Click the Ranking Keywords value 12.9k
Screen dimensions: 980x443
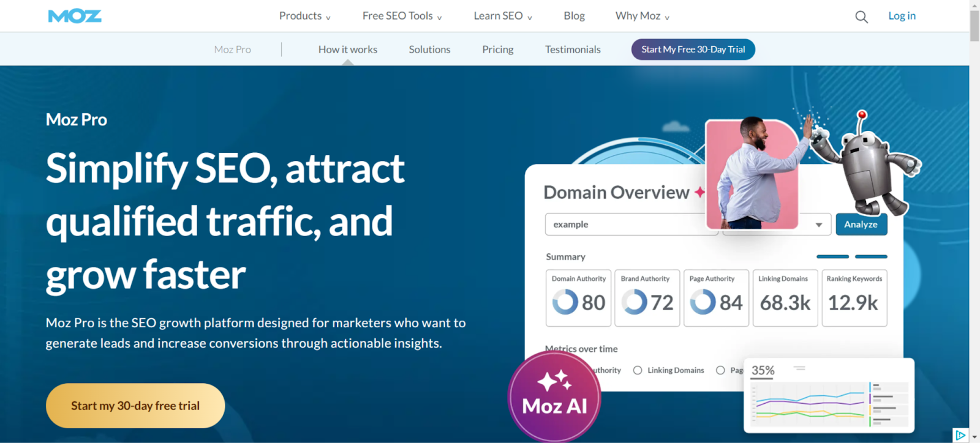point(853,302)
